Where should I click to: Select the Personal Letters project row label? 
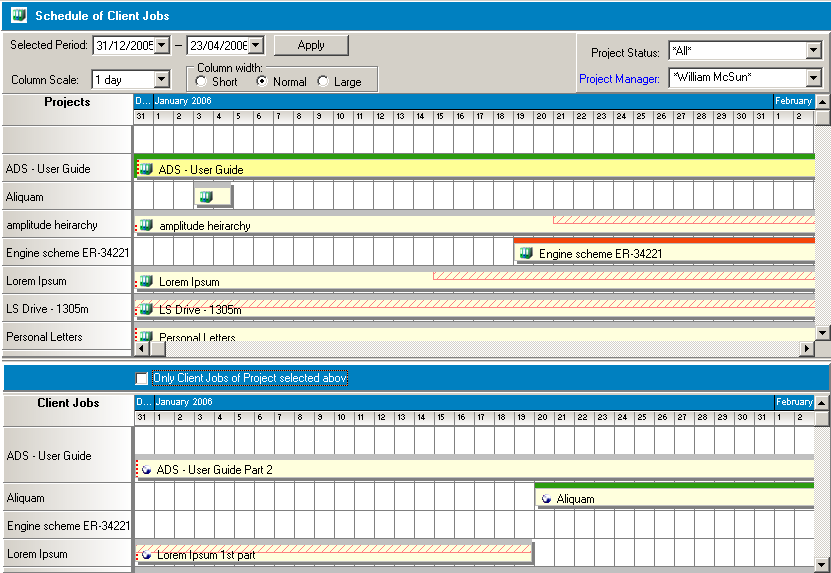[x=67, y=337]
